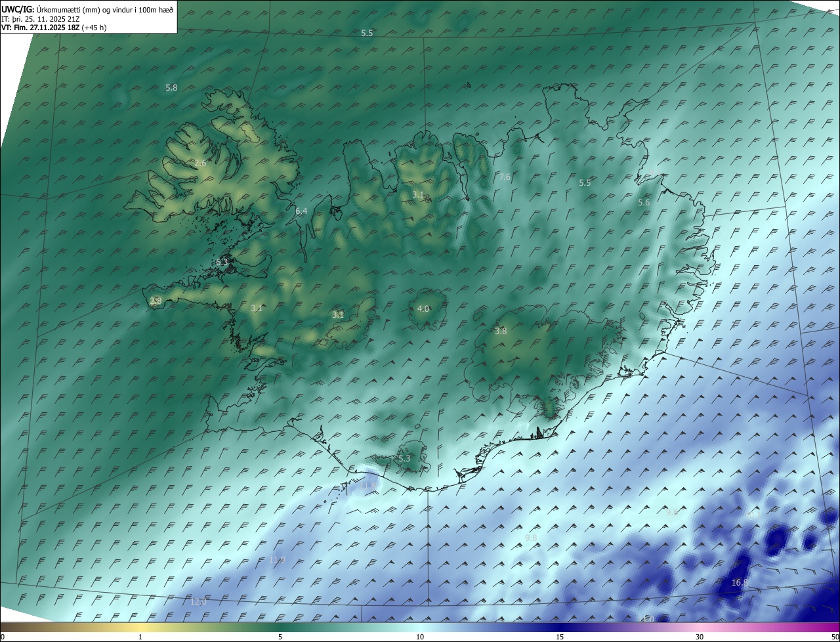This screenshot has height=642, width=840.
Task: Click the title "Úrkomumætti (mm) og vindur í 100m hæð"
Action: (105, 9)
